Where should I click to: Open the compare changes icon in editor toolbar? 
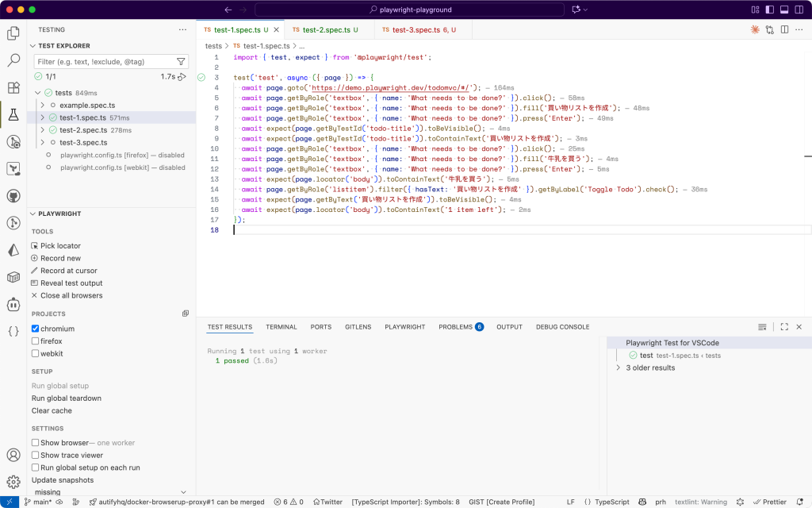pyautogui.click(x=769, y=29)
